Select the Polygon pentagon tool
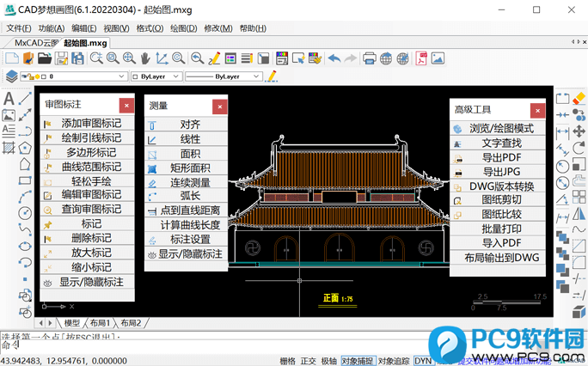Screen dimensions: 588x366 tap(25, 148)
